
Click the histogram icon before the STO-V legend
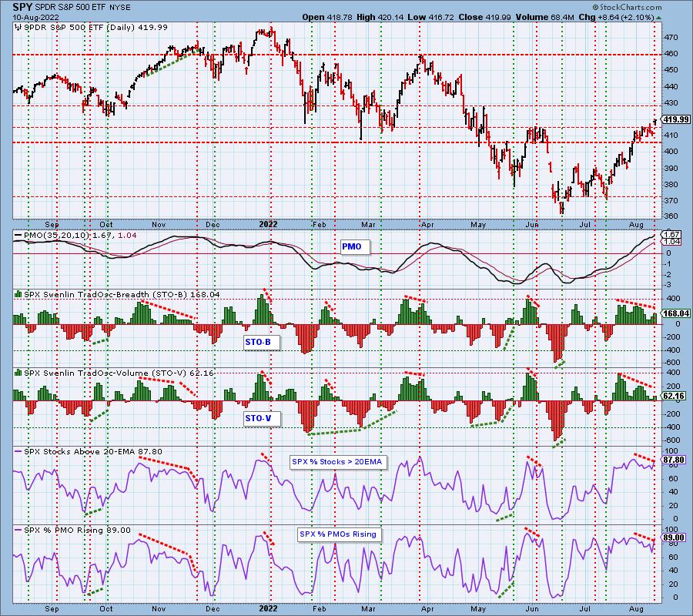tap(18, 373)
